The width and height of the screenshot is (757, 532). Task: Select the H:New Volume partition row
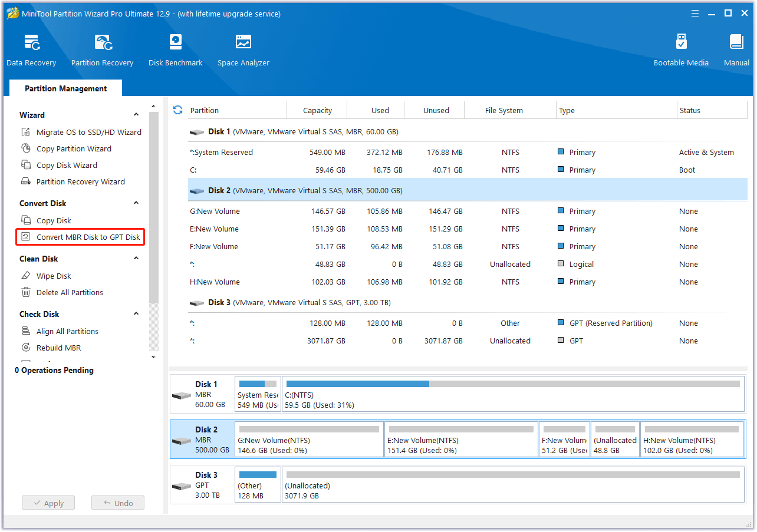[468, 282]
